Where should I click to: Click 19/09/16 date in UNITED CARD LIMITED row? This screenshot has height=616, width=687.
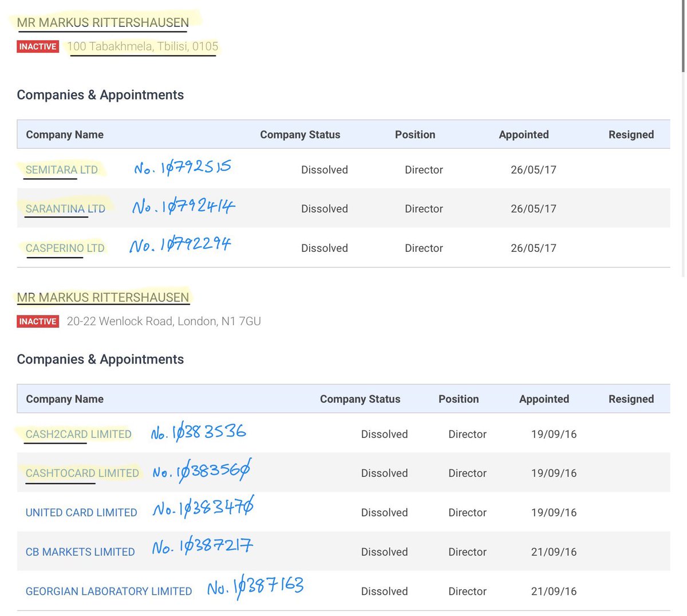pos(554,513)
